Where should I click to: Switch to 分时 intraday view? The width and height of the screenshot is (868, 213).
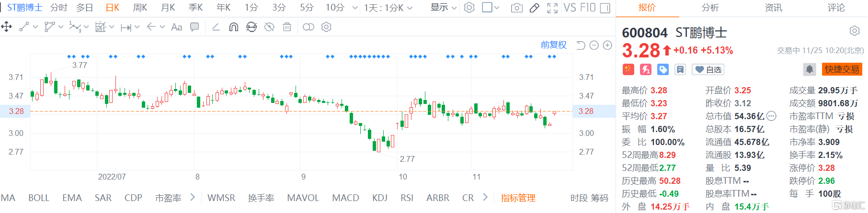[59, 8]
